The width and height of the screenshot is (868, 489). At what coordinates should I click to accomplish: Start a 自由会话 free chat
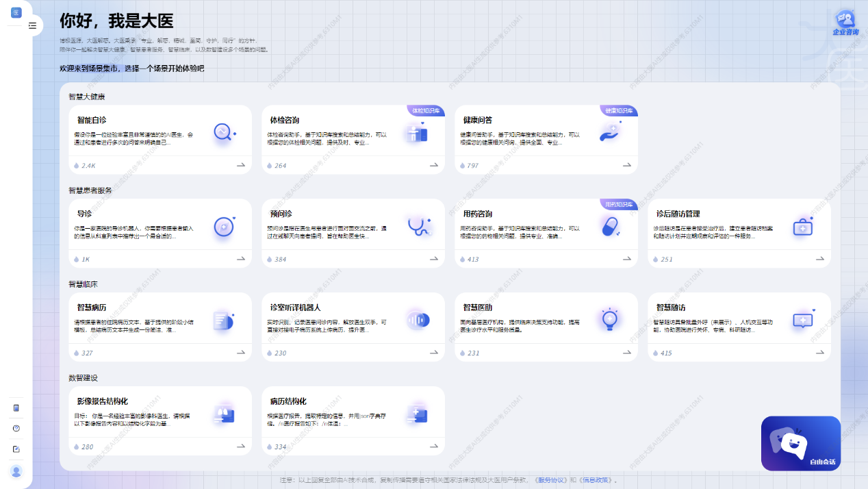pyautogui.click(x=801, y=444)
